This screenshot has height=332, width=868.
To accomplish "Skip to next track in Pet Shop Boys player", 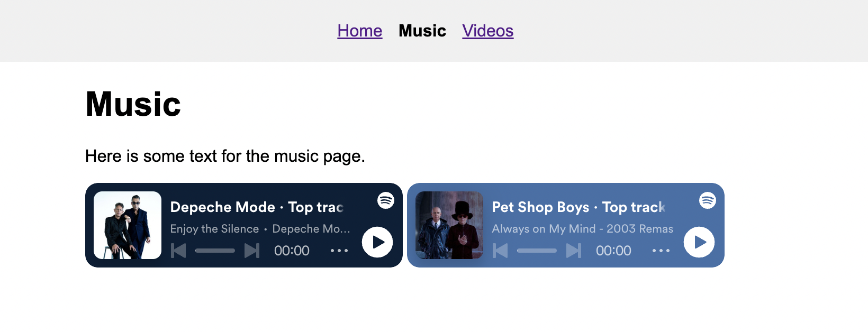I will (x=574, y=251).
